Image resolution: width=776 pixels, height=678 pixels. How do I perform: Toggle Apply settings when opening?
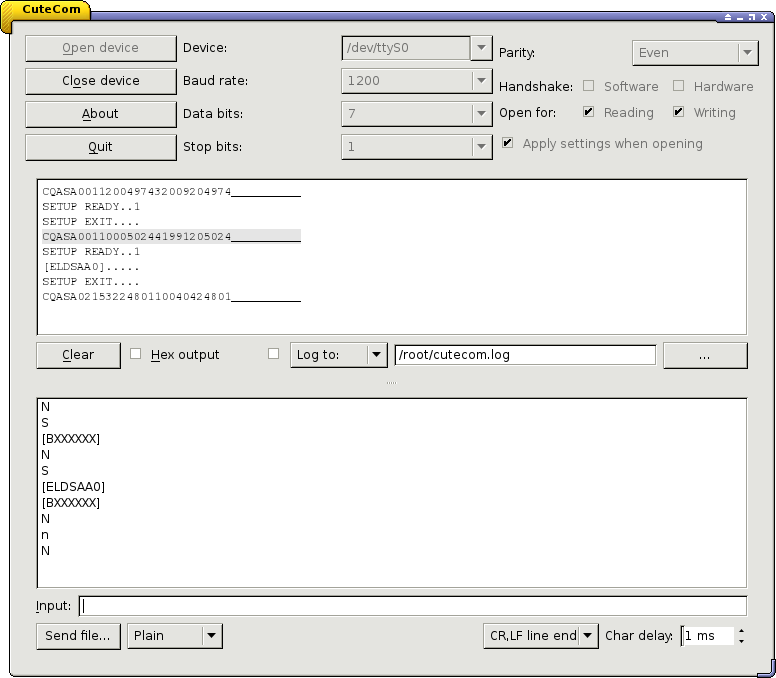pyautogui.click(x=508, y=144)
